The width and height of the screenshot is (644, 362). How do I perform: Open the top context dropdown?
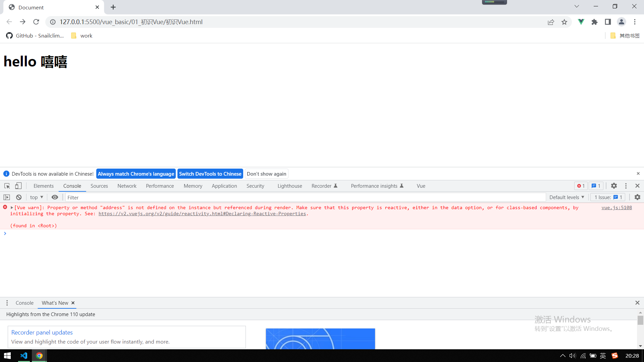tap(37, 197)
